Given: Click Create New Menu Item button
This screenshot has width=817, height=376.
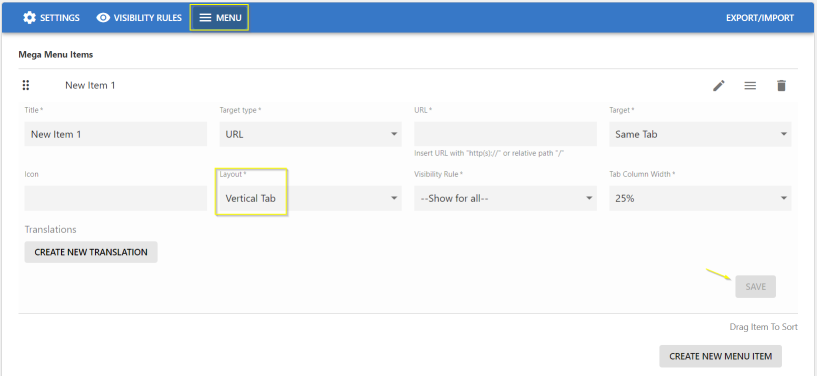Looking at the screenshot, I should 721,356.
